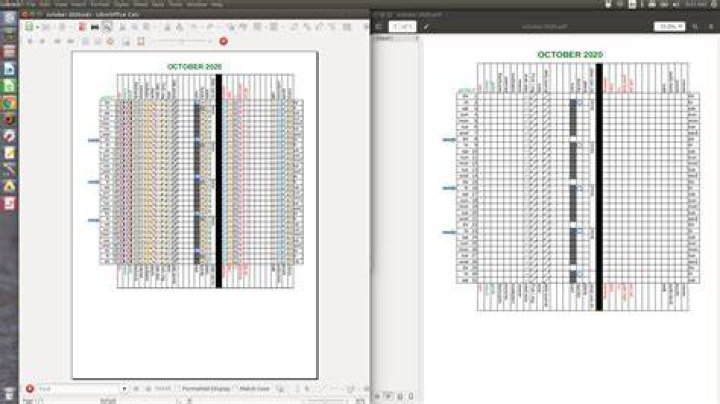Click the red Export as PDF icon in Calc

point(82,27)
